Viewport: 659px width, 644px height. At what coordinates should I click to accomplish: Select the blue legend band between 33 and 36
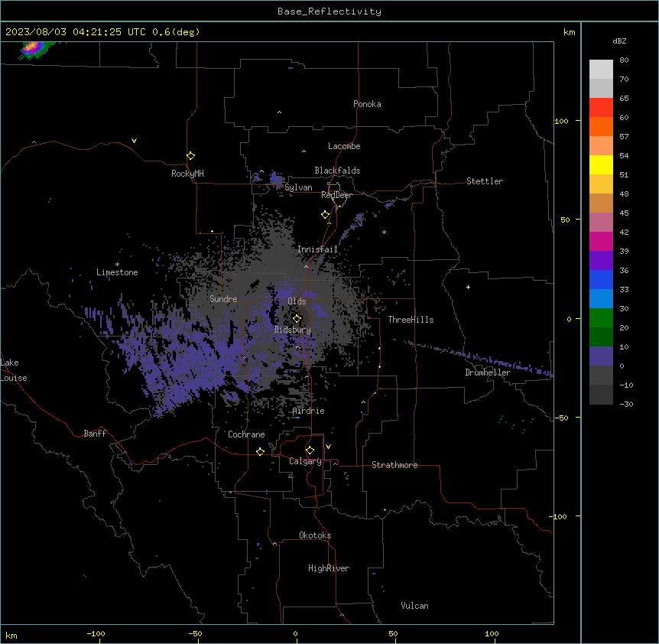coord(601,279)
